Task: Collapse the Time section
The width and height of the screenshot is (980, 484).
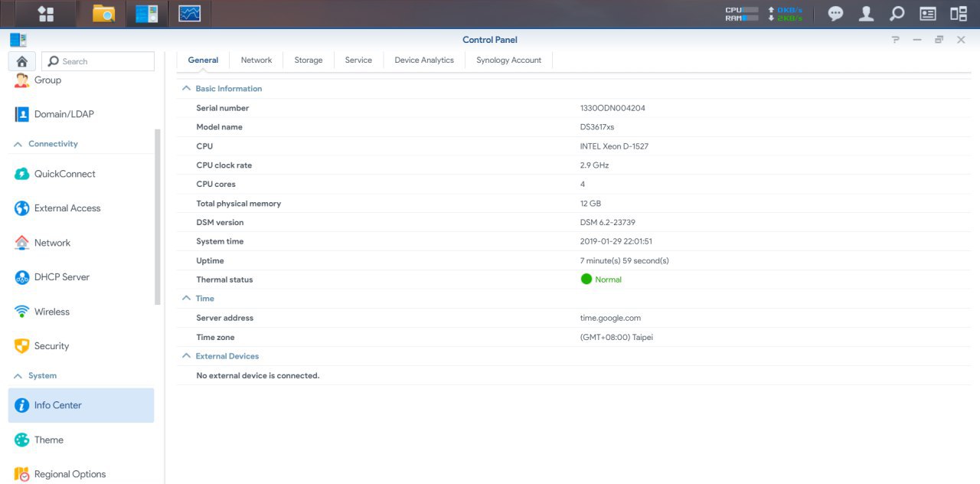Action: coord(186,299)
